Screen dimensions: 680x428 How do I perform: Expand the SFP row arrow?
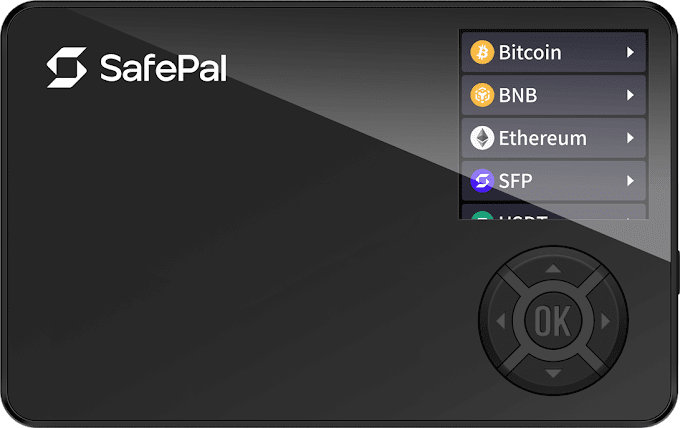click(x=630, y=180)
